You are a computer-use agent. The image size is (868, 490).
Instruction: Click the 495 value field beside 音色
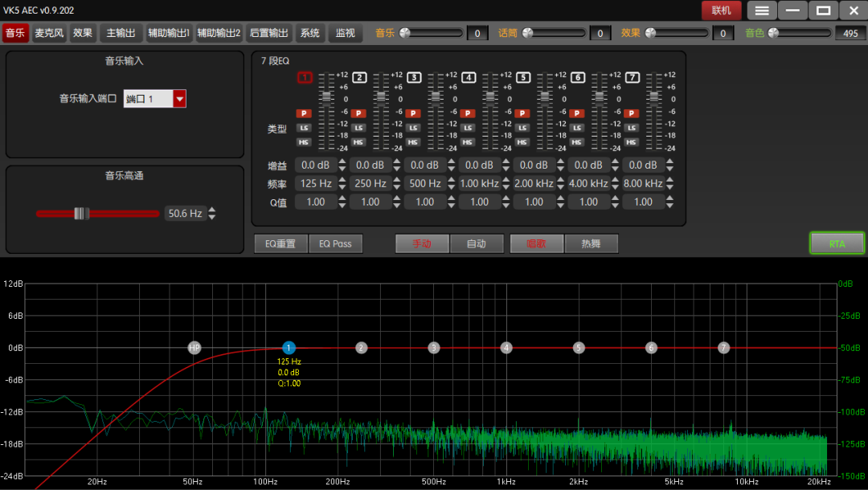point(850,33)
